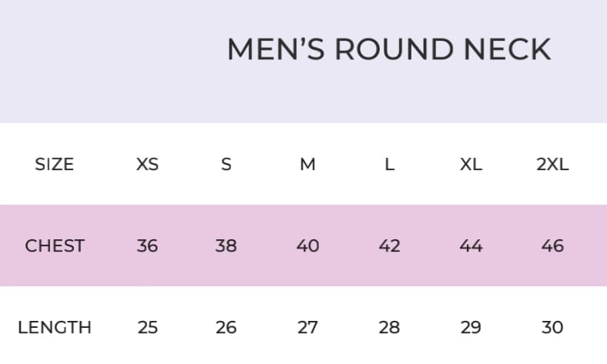This screenshot has height=364, width=607.
Task: Click the CHEST row label
Action: pyautogui.click(x=55, y=245)
